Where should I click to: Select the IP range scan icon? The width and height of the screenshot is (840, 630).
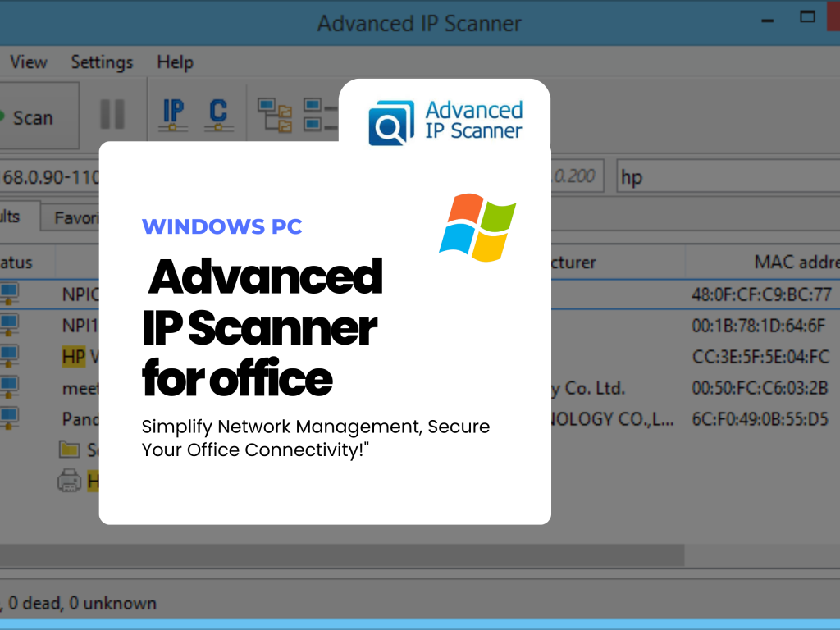[171, 113]
